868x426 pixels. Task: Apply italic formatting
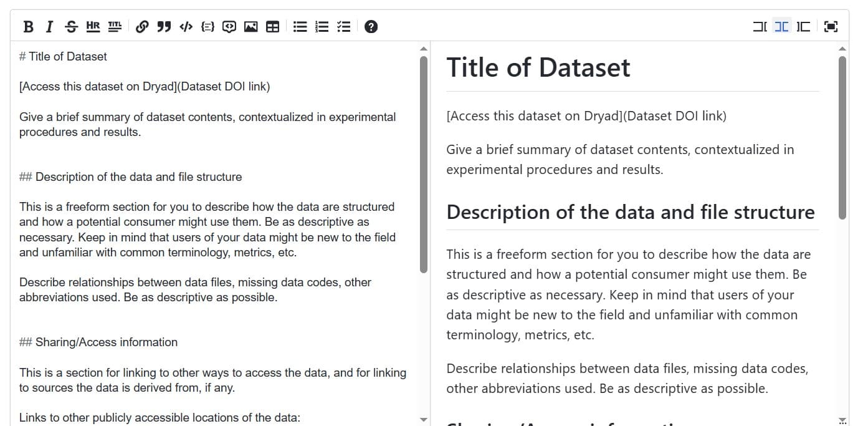pyautogui.click(x=49, y=26)
